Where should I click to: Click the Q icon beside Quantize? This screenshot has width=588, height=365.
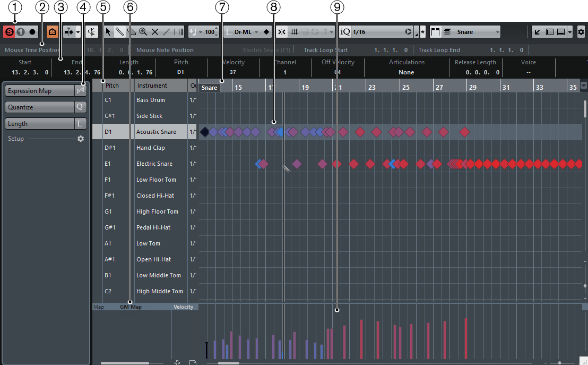[x=80, y=107]
